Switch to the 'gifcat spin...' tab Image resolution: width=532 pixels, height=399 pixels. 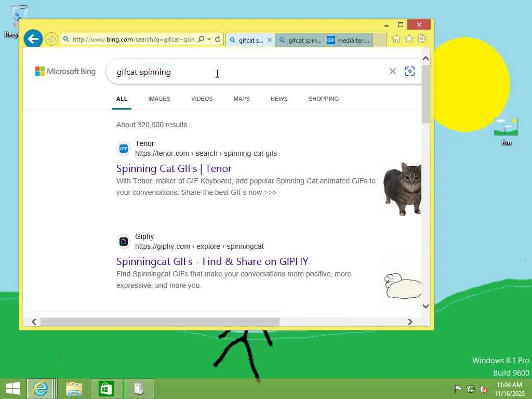click(x=300, y=40)
